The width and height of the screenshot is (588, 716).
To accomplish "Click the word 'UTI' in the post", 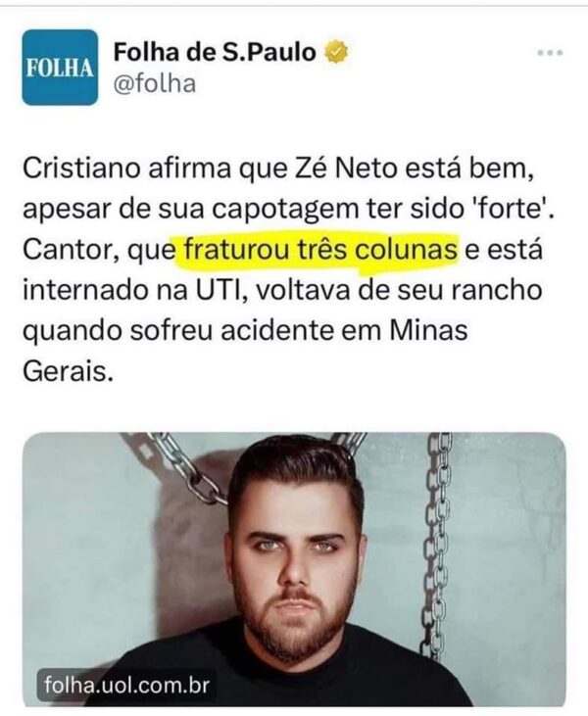I will (220, 291).
